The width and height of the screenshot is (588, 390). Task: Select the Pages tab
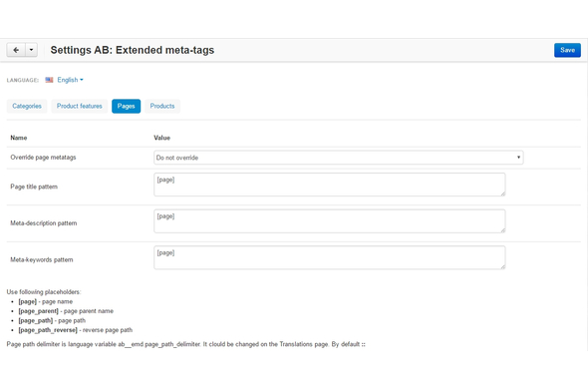(126, 106)
